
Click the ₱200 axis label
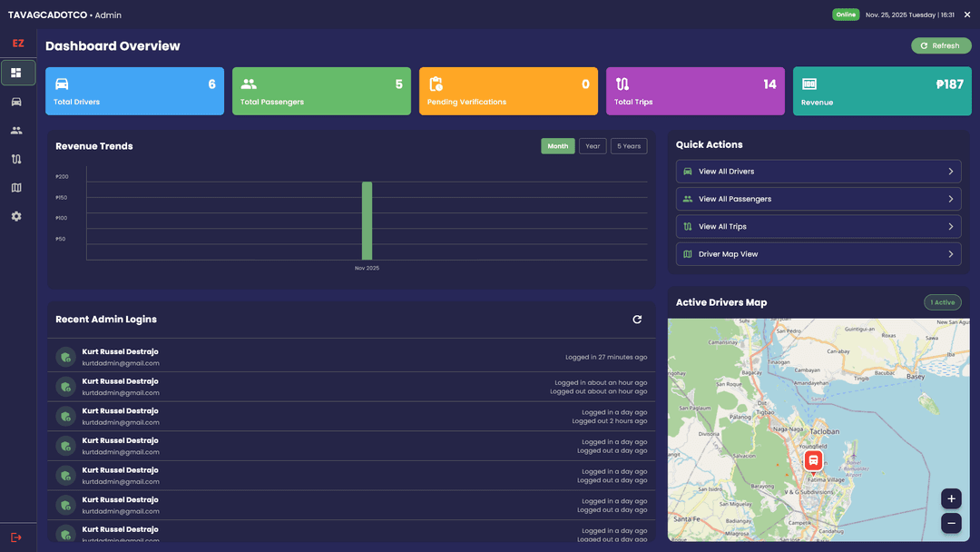click(62, 177)
